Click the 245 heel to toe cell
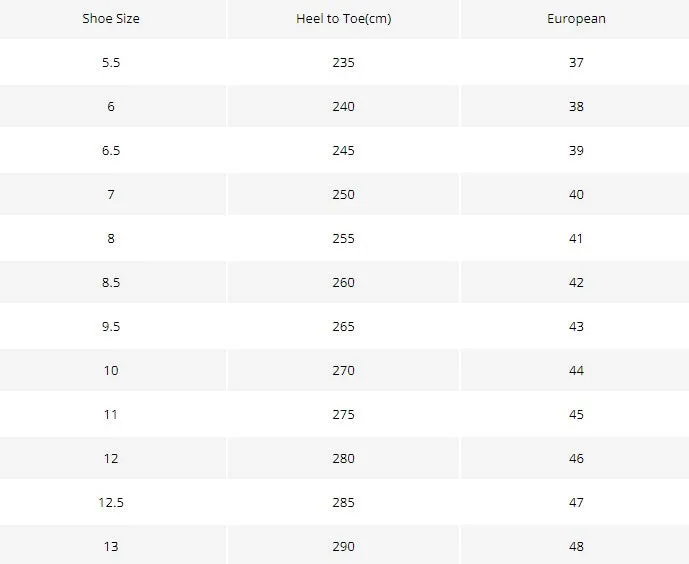This screenshot has height=564, width=689. click(343, 150)
